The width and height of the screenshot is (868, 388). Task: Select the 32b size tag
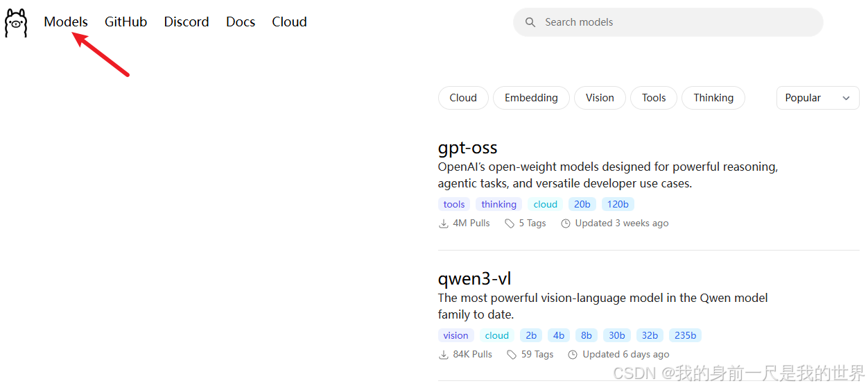click(650, 335)
